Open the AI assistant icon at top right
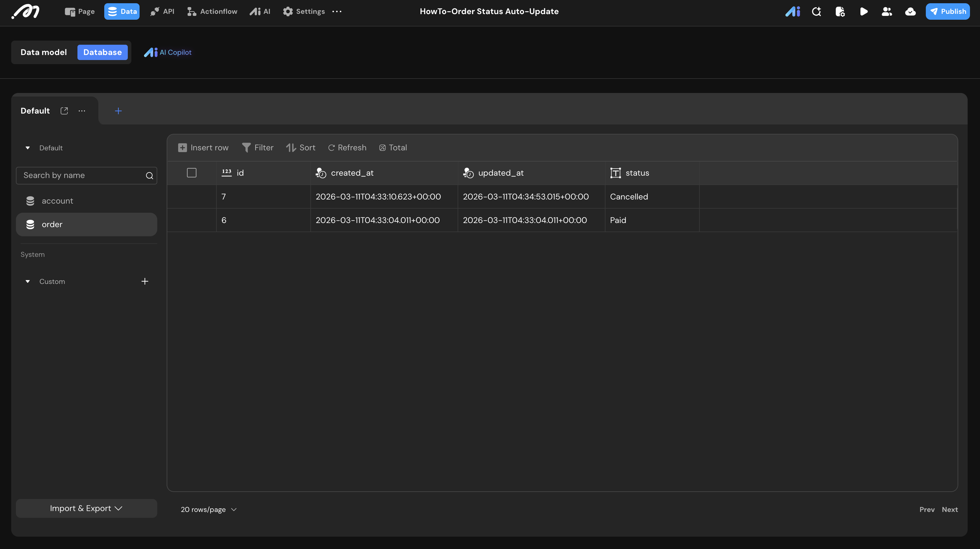The image size is (980, 549). click(793, 11)
